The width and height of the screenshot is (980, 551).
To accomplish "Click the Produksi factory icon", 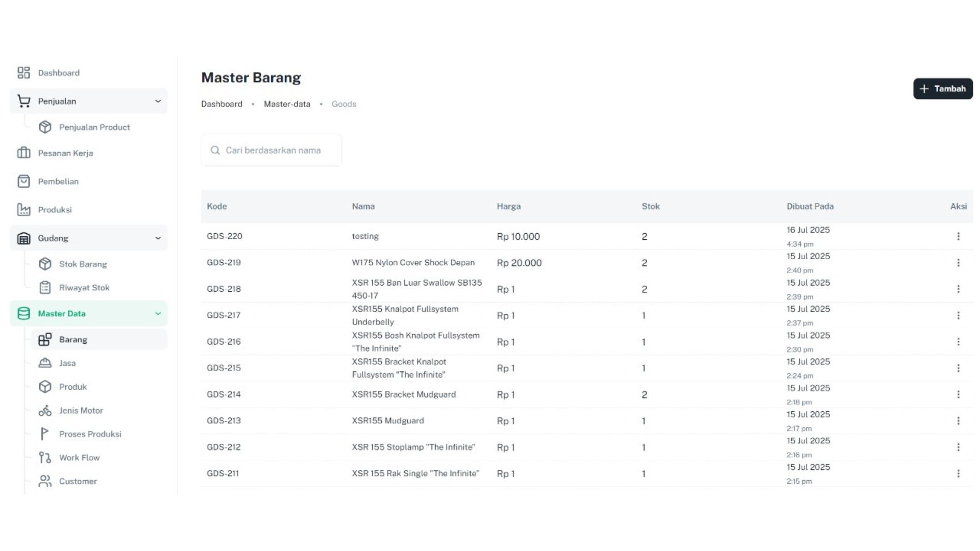I will [23, 210].
